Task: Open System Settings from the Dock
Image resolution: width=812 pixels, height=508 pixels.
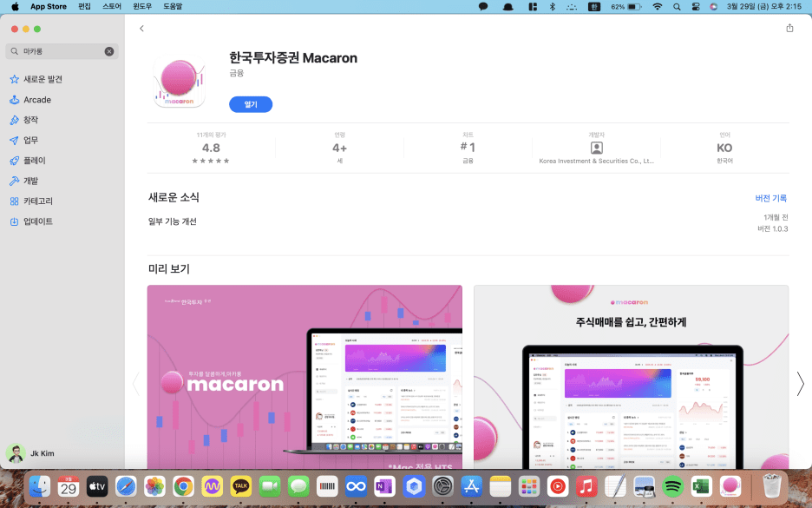Action: (x=442, y=486)
